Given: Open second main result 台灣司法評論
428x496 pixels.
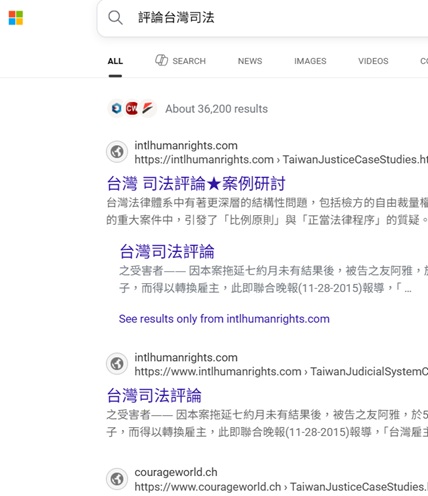Looking at the screenshot, I should coord(154,395).
